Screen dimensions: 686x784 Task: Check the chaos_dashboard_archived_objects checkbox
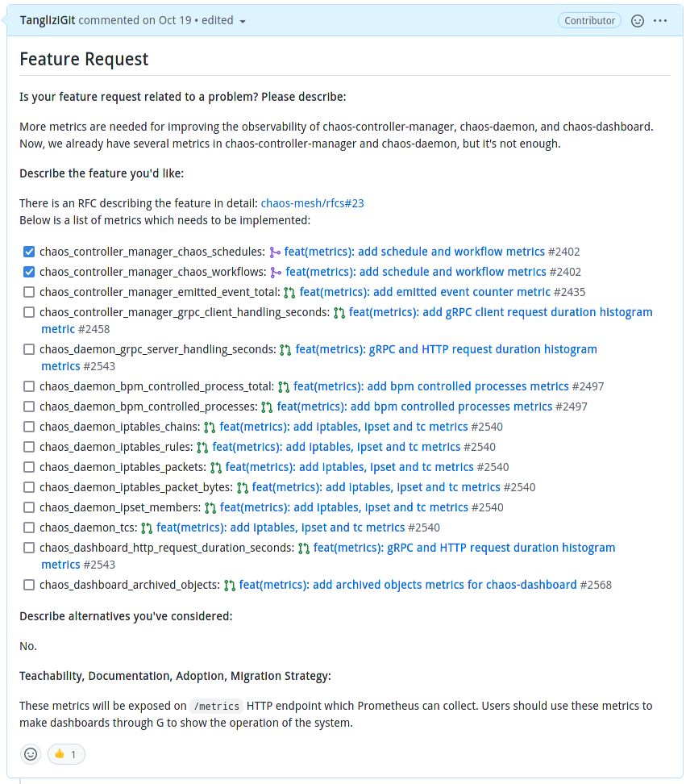(29, 584)
